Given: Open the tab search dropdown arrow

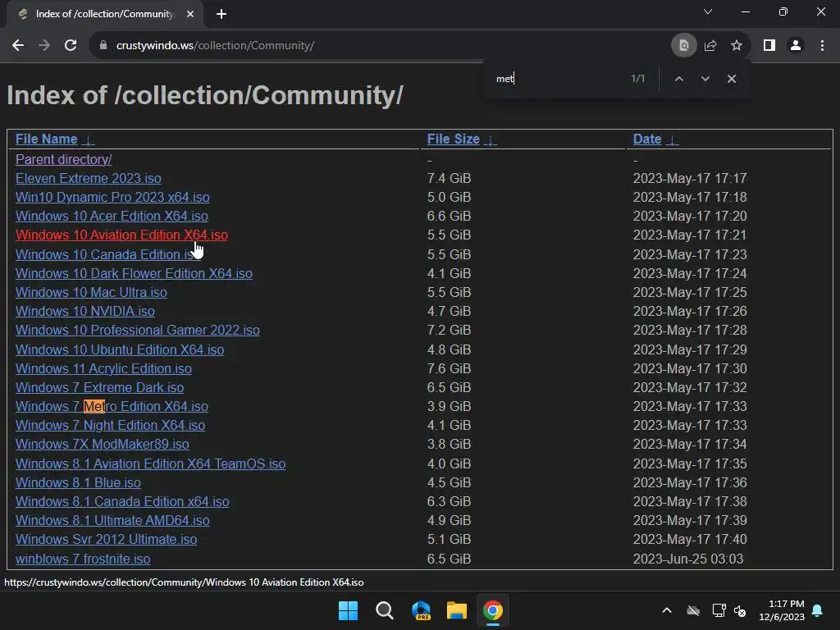Looking at the screenshot, I should (708, 11).
